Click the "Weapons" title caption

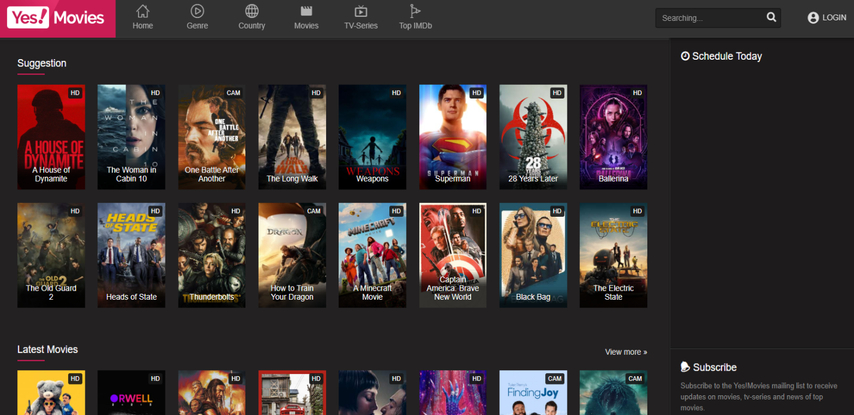[373, 179]
